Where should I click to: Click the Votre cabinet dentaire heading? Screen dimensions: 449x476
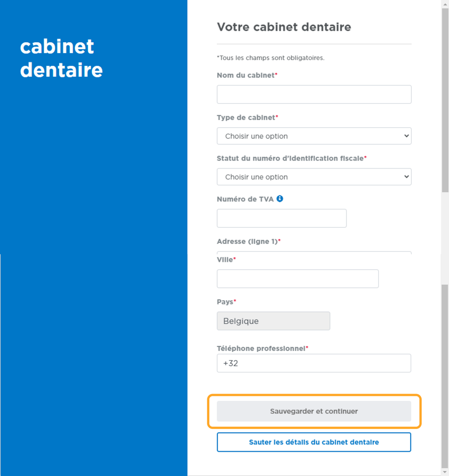tap(284, 27)
